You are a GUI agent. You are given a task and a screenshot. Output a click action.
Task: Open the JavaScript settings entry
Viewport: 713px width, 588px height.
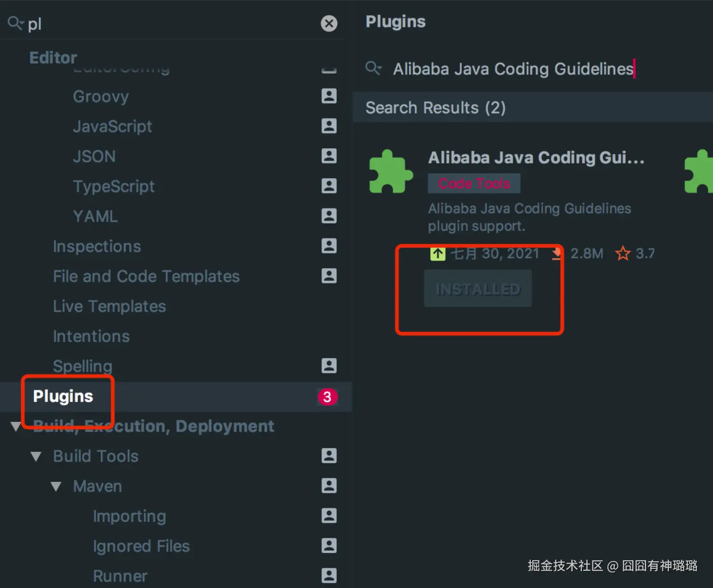[x=112, y=126]
